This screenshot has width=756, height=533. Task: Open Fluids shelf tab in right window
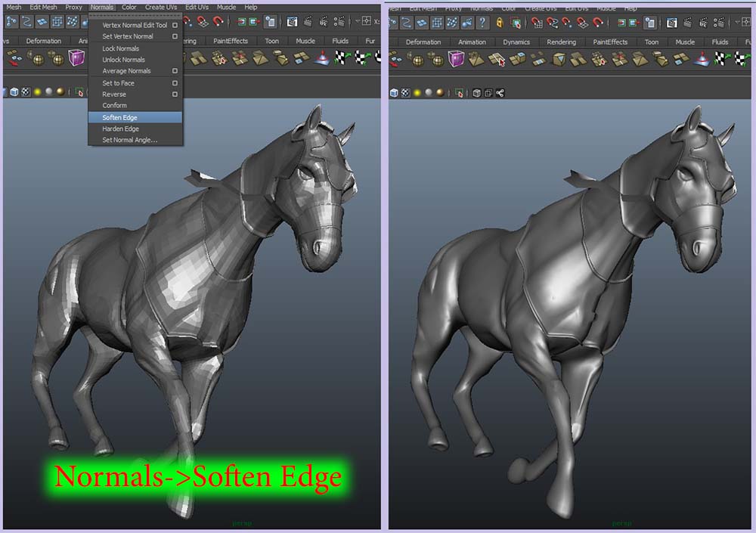(720, 42)
